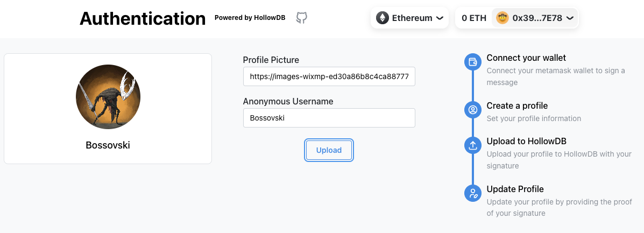Viewport: 644px width, 233px height.
Task: Select the Update Profile step title
Action: coord(515,189)
